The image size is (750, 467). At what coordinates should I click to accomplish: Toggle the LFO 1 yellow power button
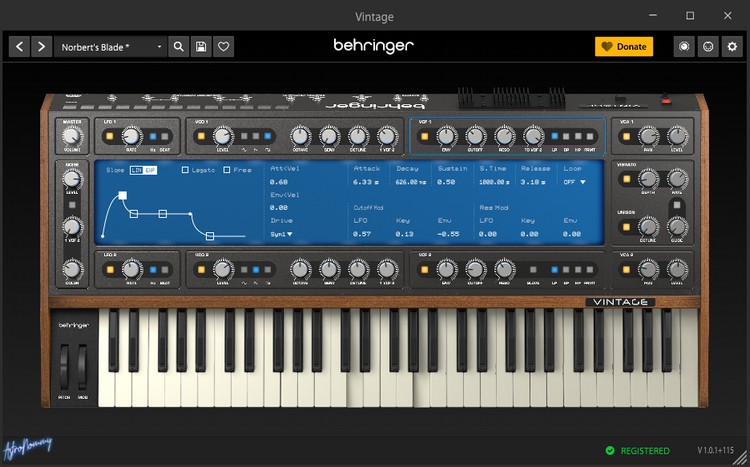pos(110,136)
